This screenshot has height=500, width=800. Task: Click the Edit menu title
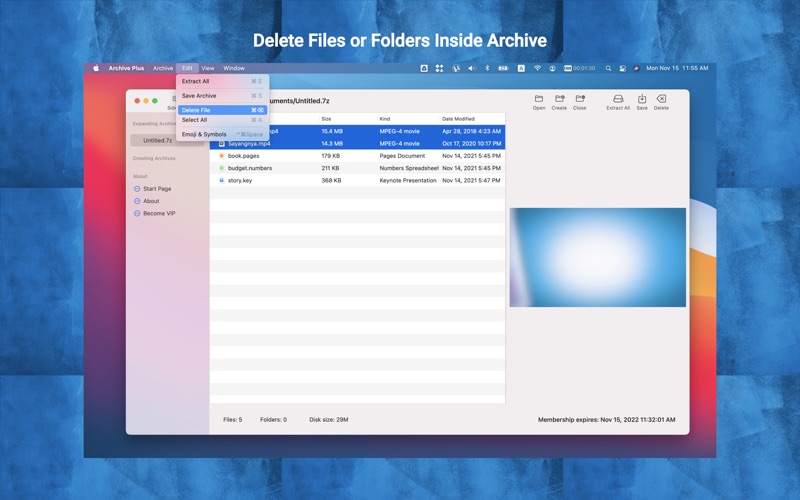click(187, 68)
